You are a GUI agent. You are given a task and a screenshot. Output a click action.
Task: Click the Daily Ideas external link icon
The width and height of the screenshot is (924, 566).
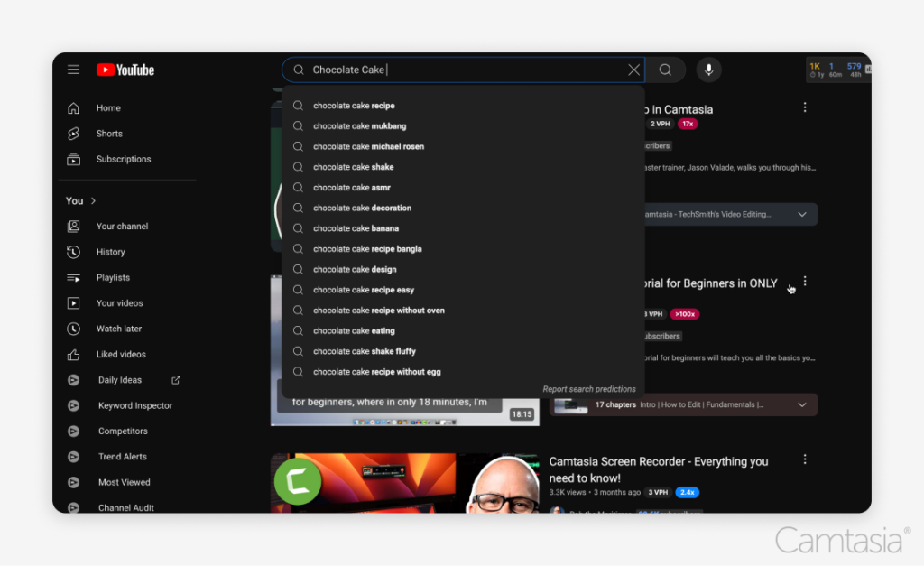[x=176, y=380]
